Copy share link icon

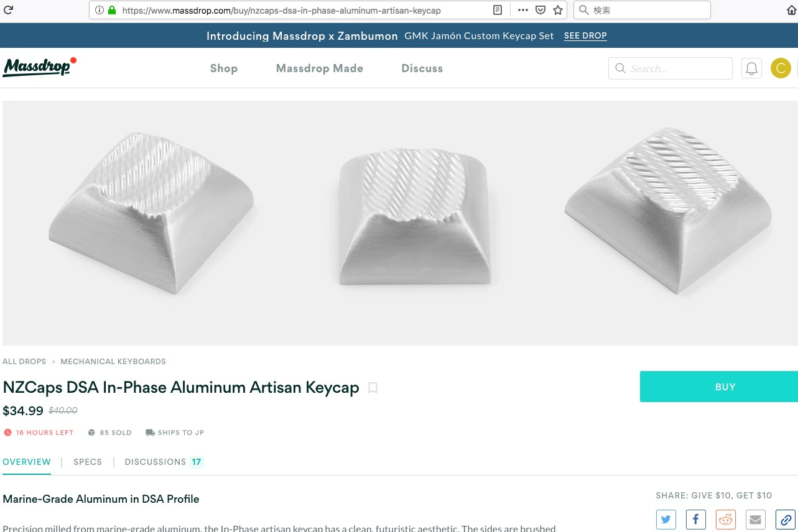pyautogui.click(x=786, y=520)
